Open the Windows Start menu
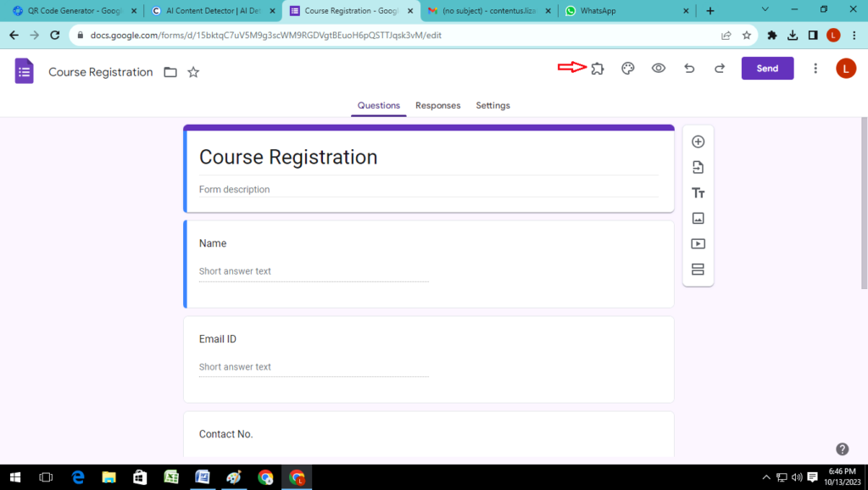 14,477
